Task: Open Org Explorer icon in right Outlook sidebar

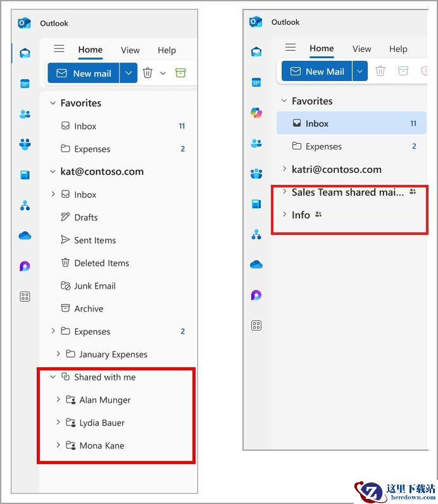Action: coord(256,234)
